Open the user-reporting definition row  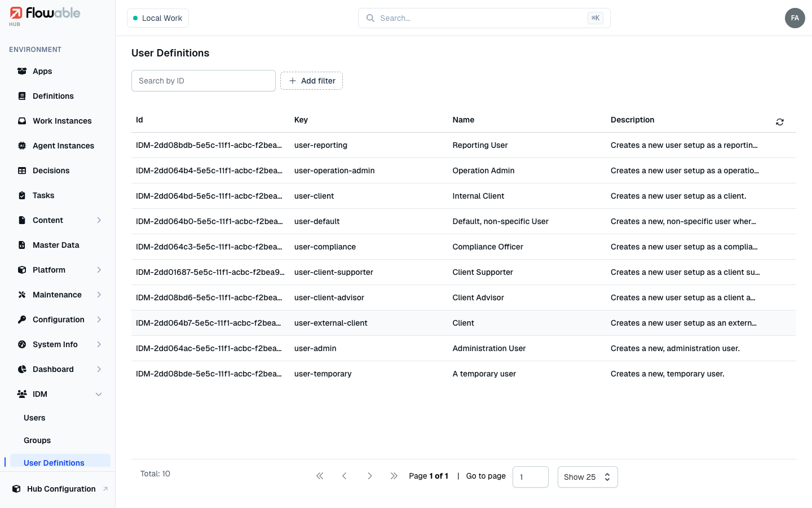pyautogui.click(x=464, y=145)
